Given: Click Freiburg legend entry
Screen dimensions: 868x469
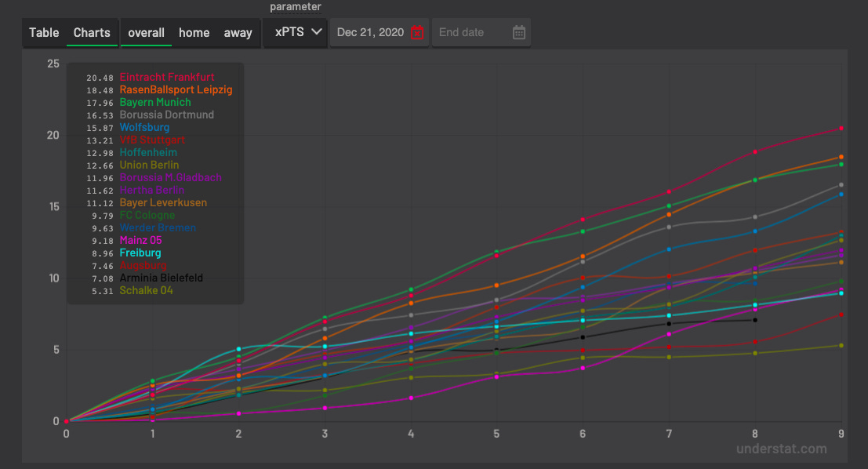Looking at the screenshot, I should (140, 253).
